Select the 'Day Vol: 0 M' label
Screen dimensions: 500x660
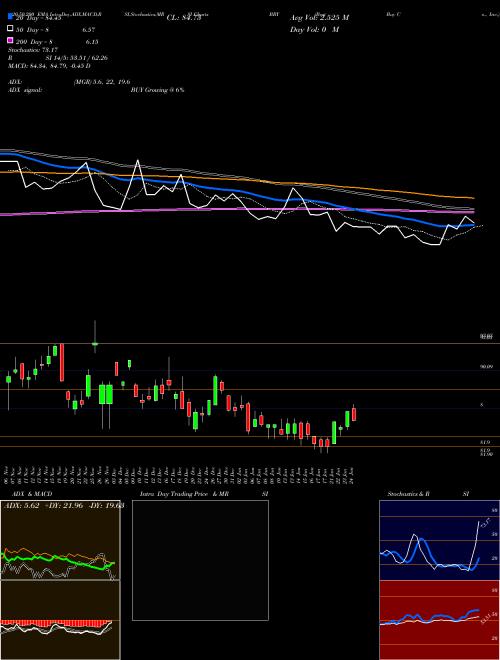[314, 29]
